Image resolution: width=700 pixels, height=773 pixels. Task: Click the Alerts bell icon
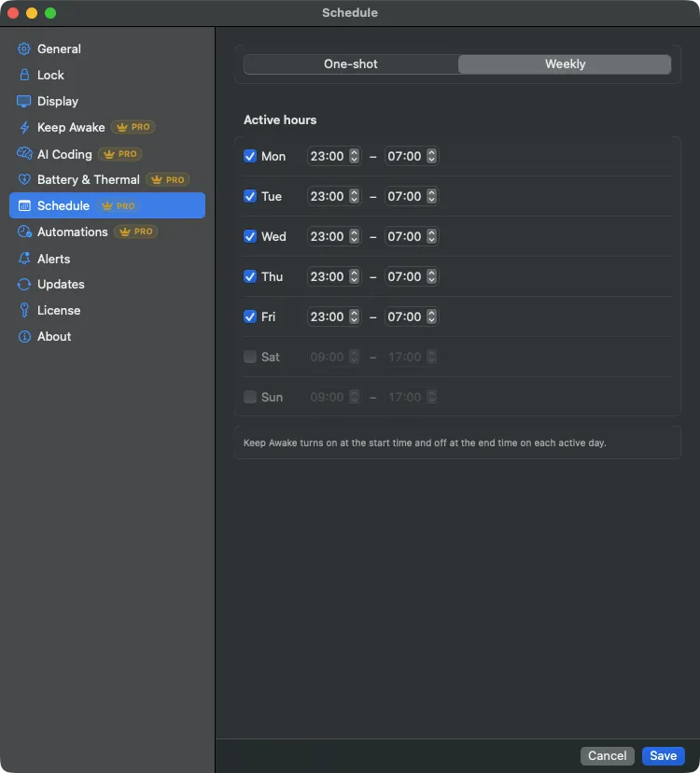[x=23, y=259]
